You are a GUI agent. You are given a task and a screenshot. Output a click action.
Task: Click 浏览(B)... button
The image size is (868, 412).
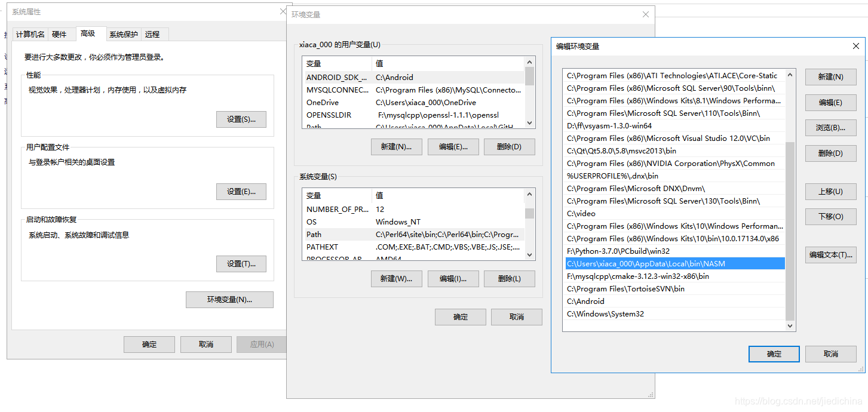(x=831, y=128)
